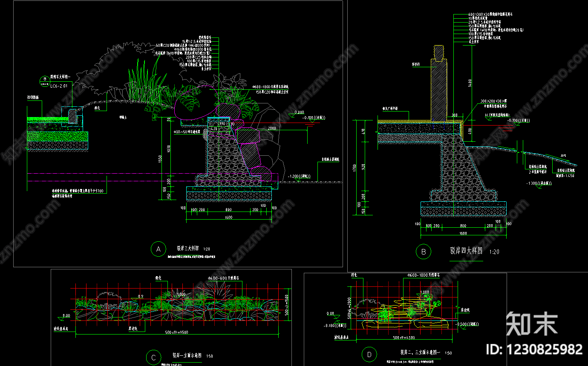Click the title 驳岸三大样图
Screen dimensions: 588x366
187,248
